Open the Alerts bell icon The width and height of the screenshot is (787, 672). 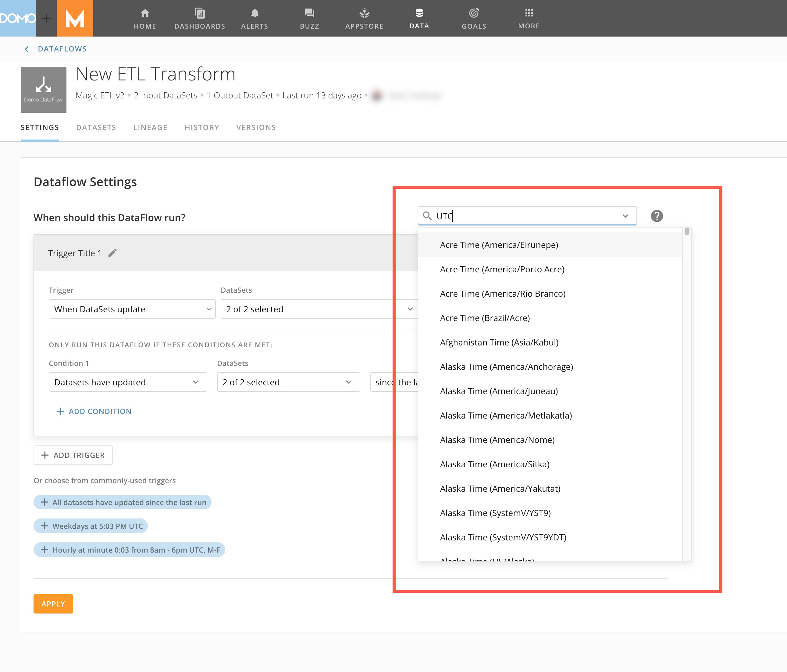click(255, 14)
